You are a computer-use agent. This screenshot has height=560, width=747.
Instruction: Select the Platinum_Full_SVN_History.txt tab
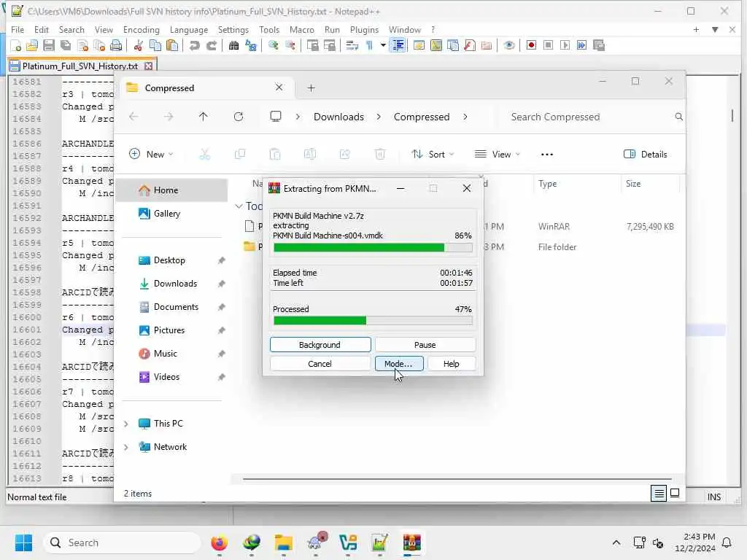(81, 66)
